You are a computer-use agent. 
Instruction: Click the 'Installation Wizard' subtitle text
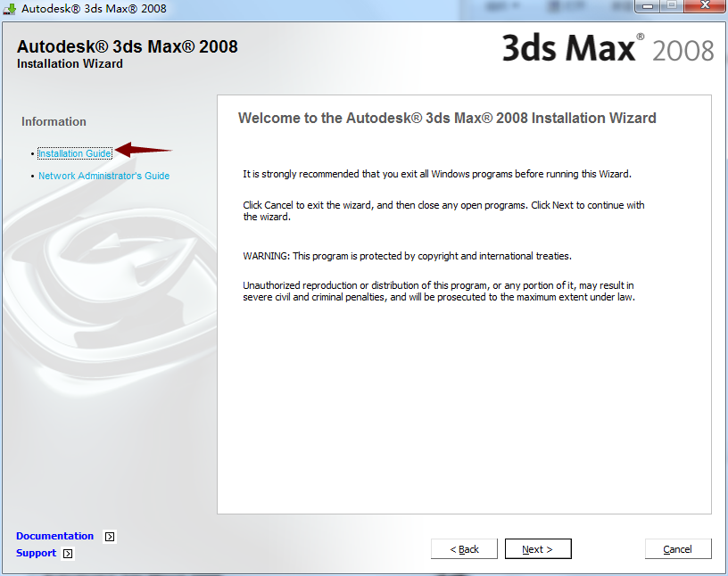tap(70, 63)
